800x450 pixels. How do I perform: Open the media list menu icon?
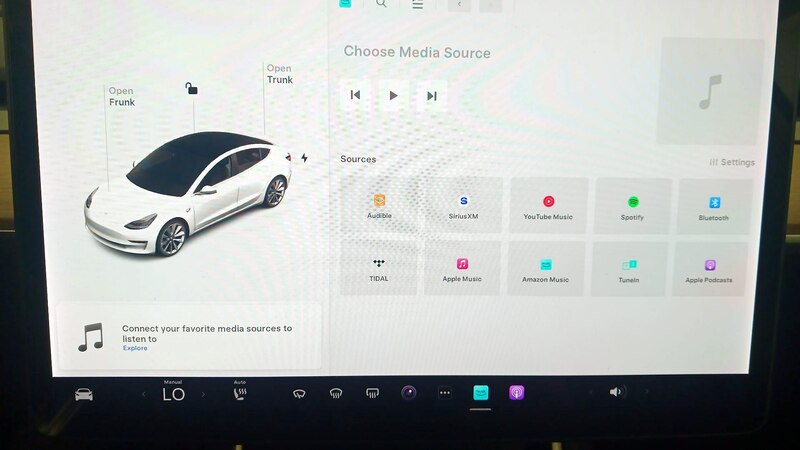coord(417,5)
